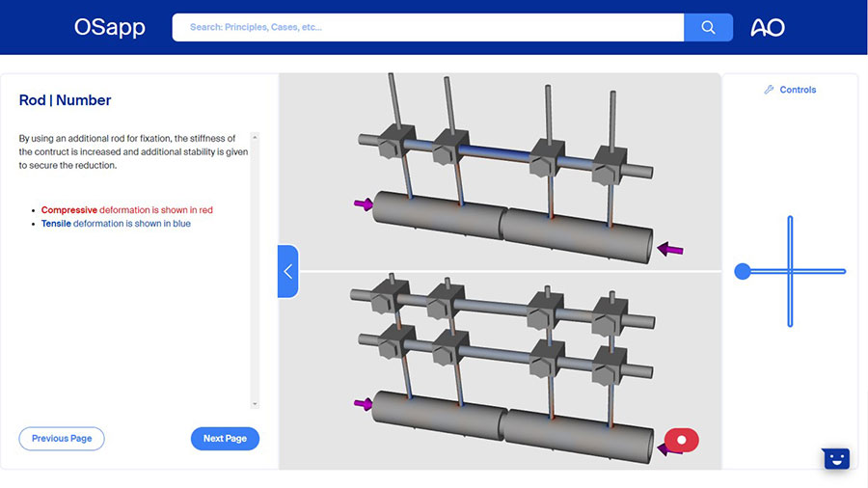Screen dimensions: 868x488
Task: Select the left purple force arrow on the lower model
Action: click(364, 403)
